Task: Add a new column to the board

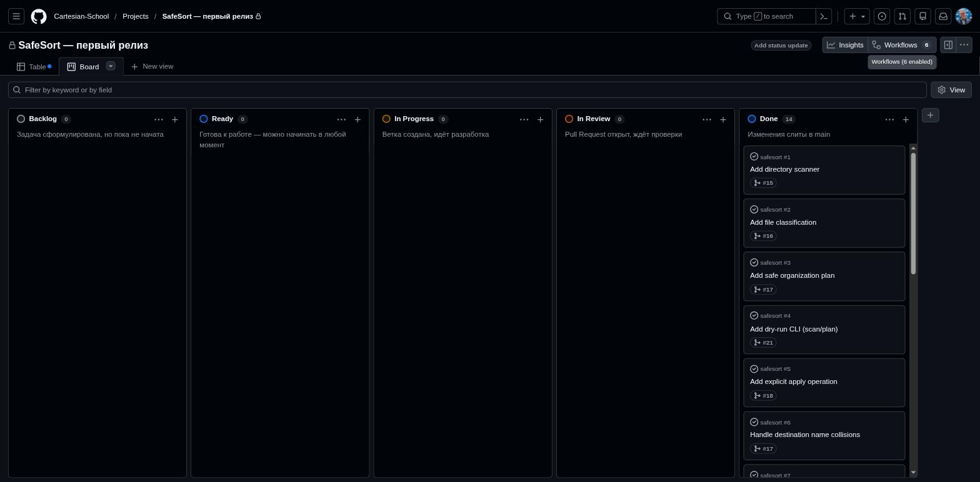Action: tap(930, 116)
